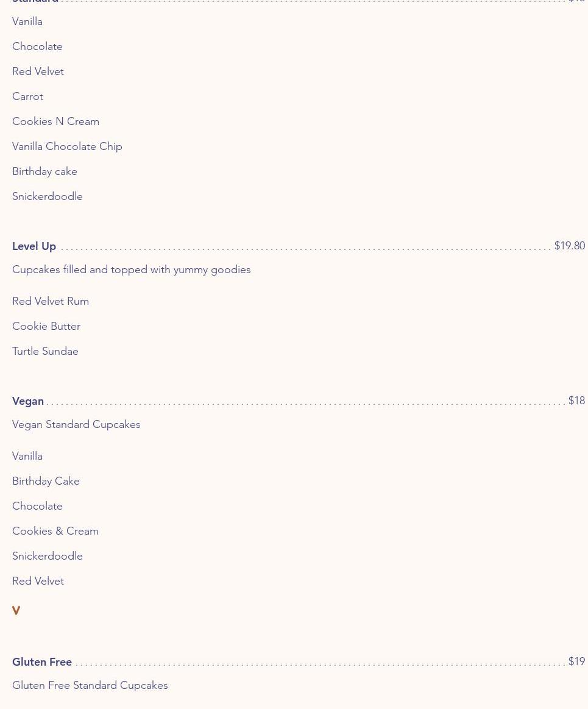Viewport: 588px width, 709px height.
Task: Select the Cookie Butter flavor
Action: pos(46,326)
